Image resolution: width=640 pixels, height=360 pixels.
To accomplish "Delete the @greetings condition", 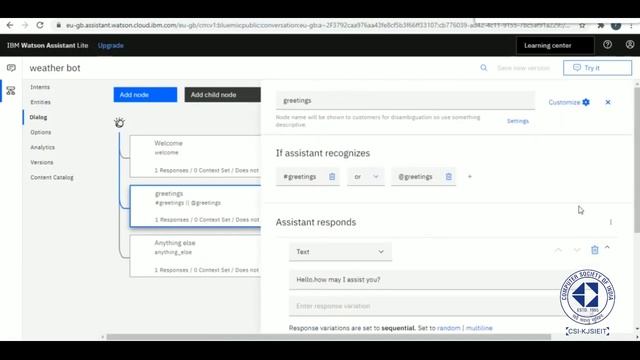I will (449, 176).
